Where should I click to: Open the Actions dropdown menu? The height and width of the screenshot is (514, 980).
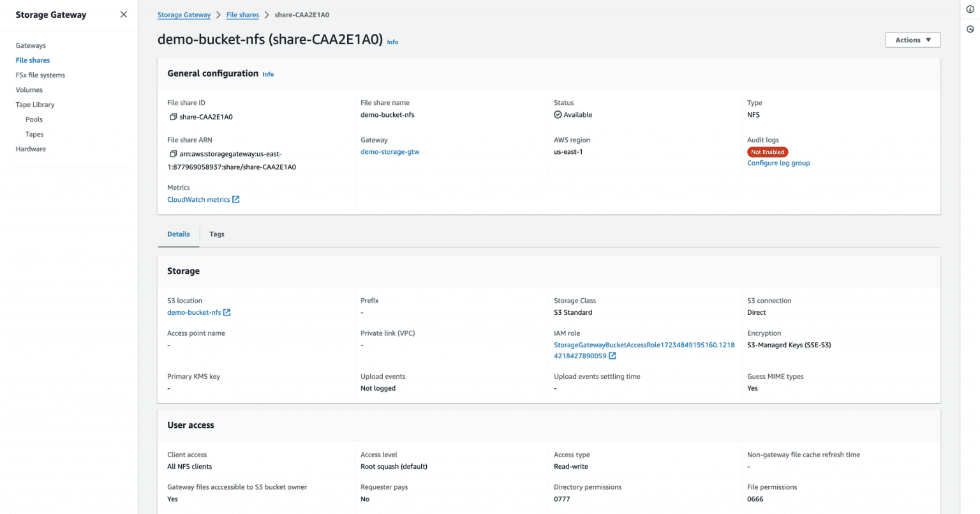pyautogui.click(x=912, y=40)
